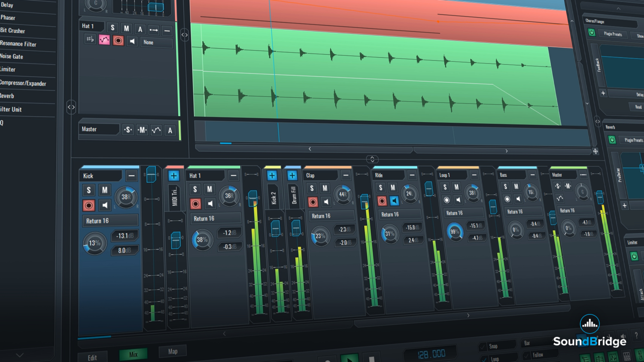This screenshot has height=362, width=644.
Task: Record-arm the Hat 1 track
Action: point(118,40)
